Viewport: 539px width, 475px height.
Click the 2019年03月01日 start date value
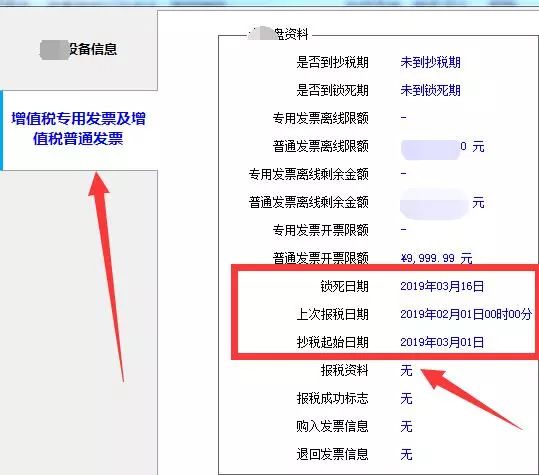pyautogui.click(x=442, y=343)
